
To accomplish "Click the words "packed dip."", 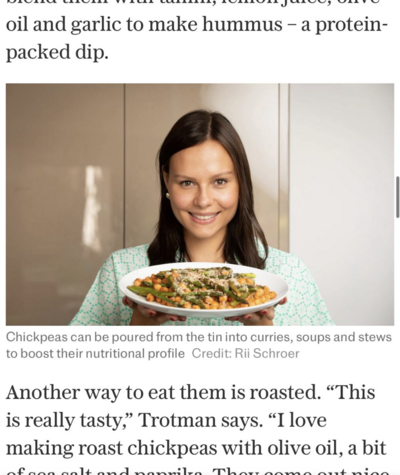I will 57,53.
